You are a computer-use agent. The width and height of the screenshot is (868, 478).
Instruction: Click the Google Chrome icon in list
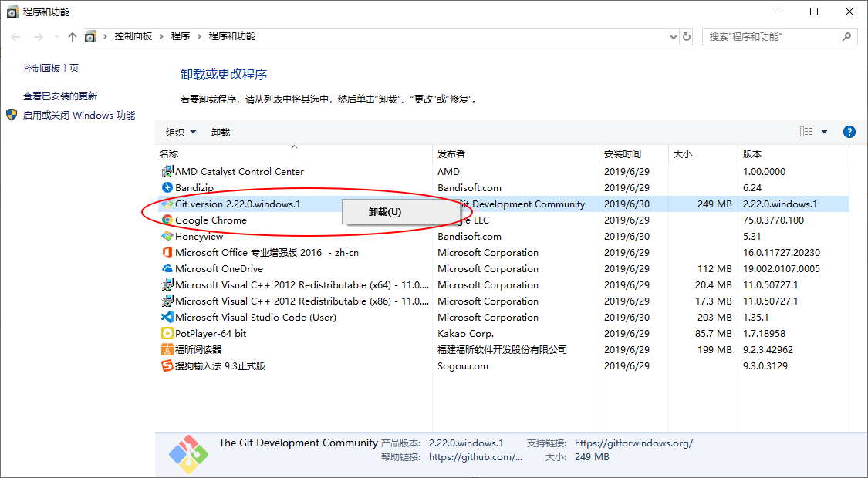pos(167,220)
